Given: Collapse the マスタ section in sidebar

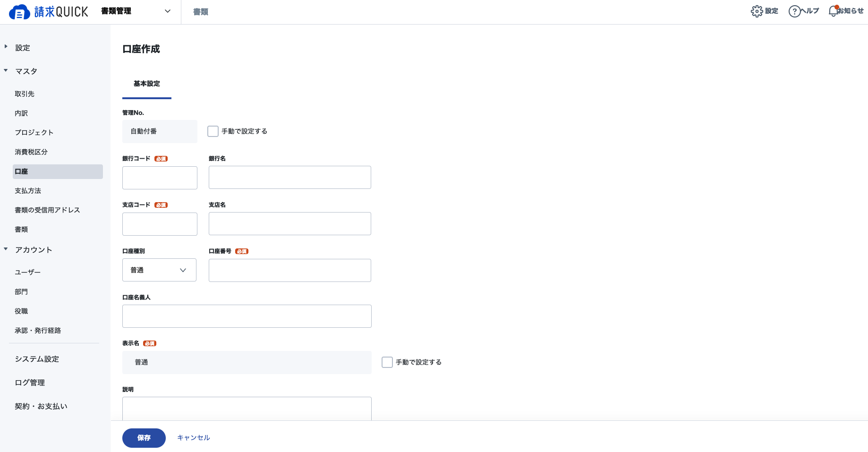Looking at the screenshot, I should pos(6,71).
